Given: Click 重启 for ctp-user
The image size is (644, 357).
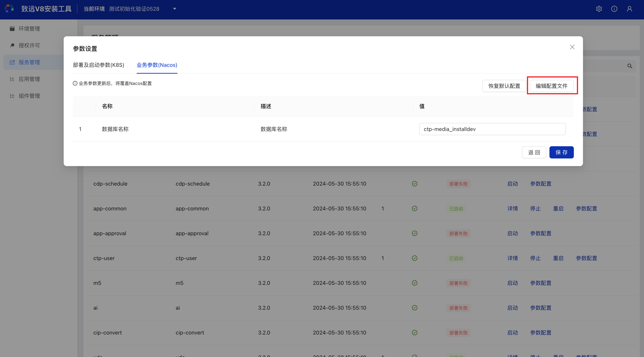Looking at the screenshot, I should [x=558, y=258].
